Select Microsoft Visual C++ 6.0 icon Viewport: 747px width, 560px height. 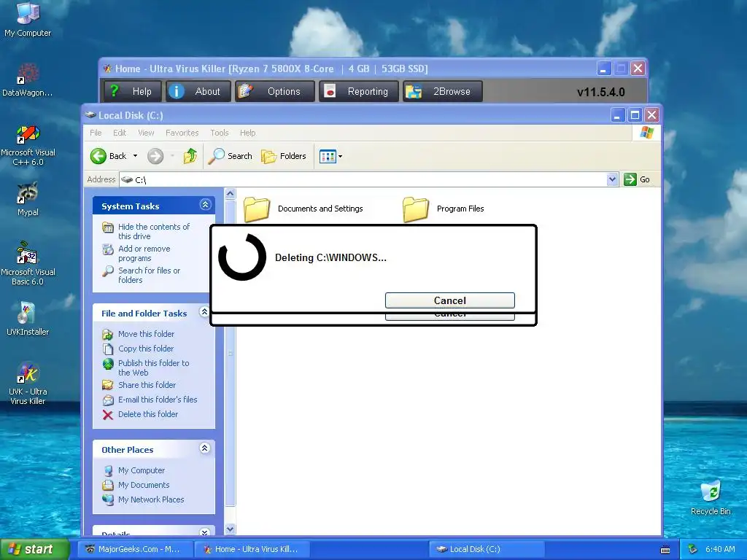tap(28, 145)
